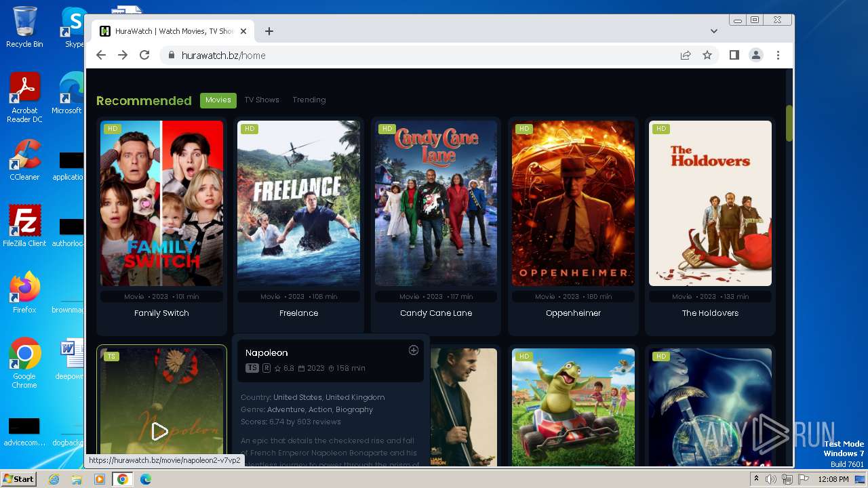Select the HuraWatch browser tab
This screenshot has height=488, width=868.
[173, 31]
